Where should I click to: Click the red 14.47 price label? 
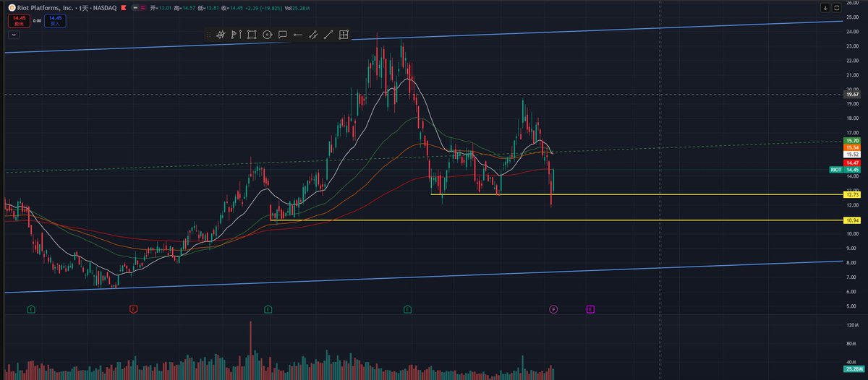(852, 164)
